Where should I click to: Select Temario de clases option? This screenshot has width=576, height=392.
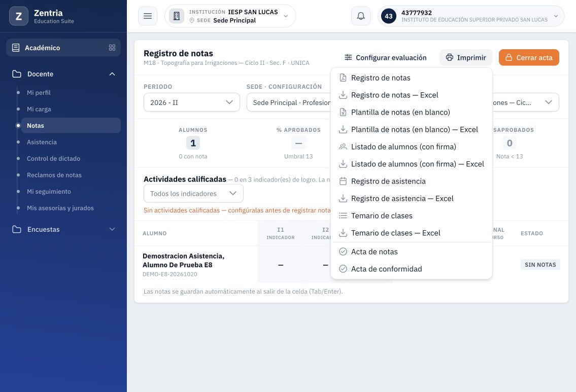pos(412,216)
